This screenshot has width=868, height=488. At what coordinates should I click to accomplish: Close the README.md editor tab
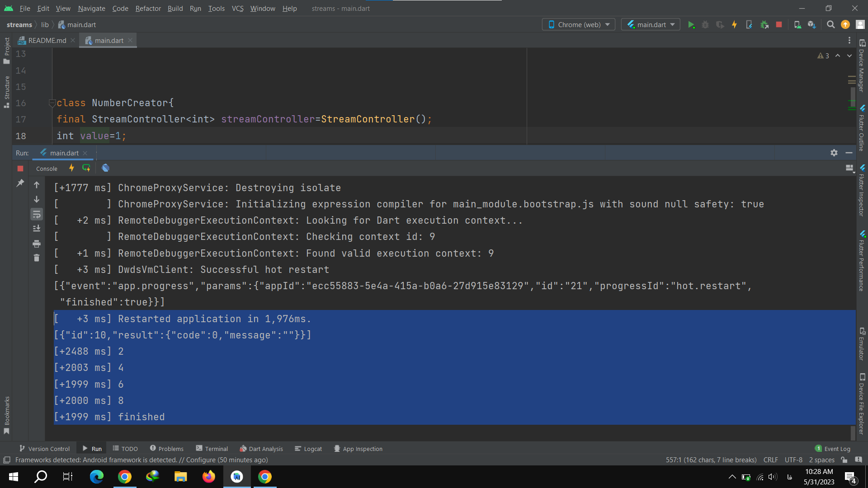73,40
